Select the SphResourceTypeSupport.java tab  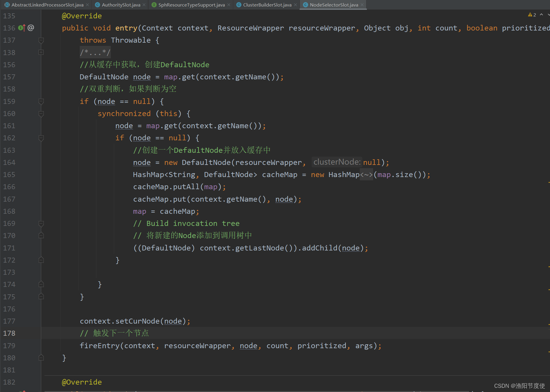pyautogui.click(x=191, y=5)
